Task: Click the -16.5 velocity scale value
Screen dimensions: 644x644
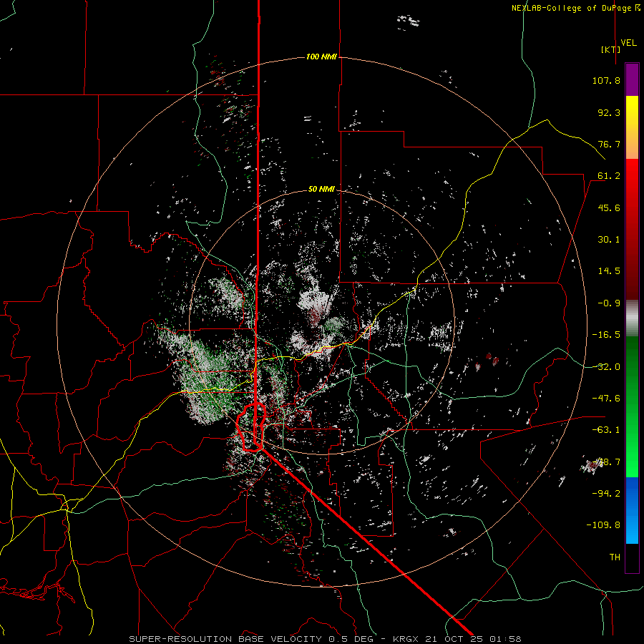Action: point(606,335)
